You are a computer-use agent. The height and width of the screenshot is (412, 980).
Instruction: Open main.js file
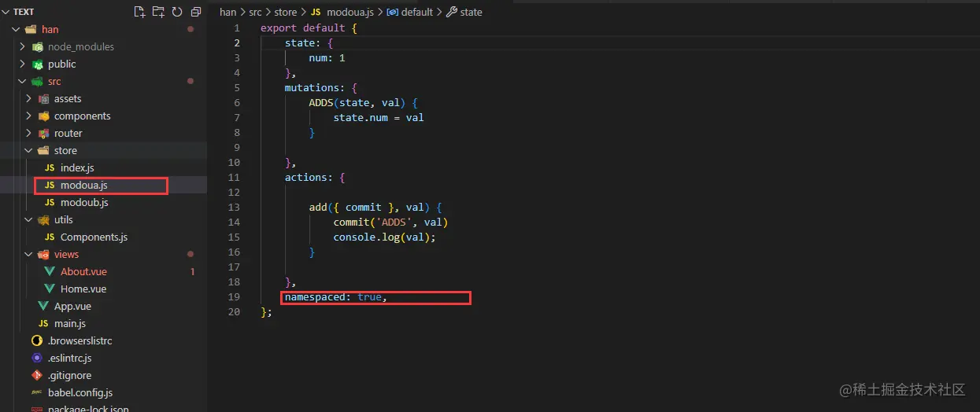(x=70, y=323)
